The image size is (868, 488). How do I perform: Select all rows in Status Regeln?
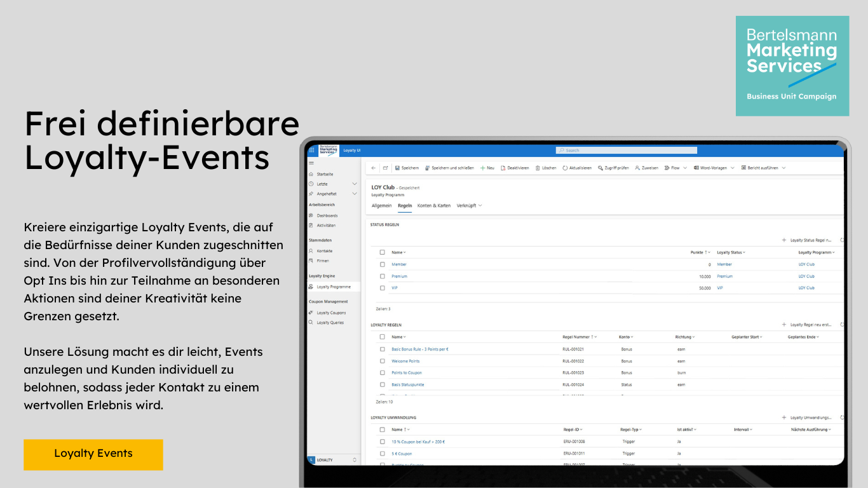click(x=383, y=252)
